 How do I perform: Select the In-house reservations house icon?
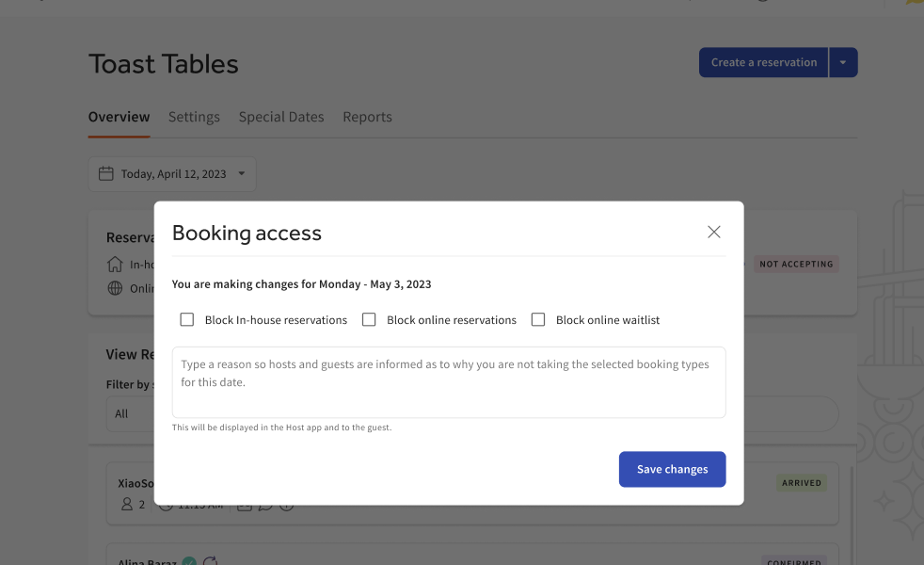coord(115,265)
